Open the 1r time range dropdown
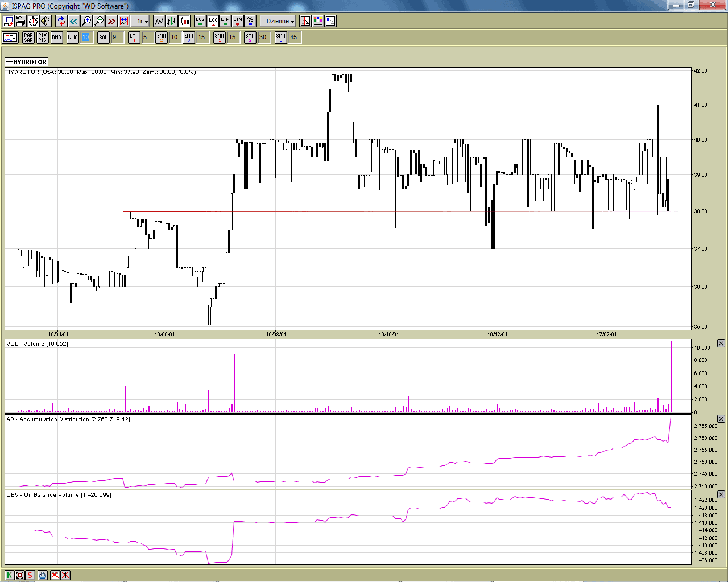 [x=142, y=21]
